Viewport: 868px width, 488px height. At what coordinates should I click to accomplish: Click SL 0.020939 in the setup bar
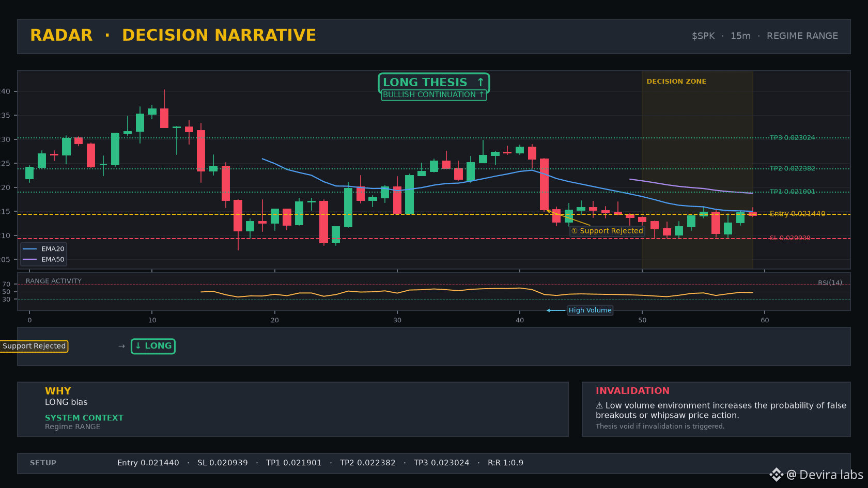pos(223,463)
